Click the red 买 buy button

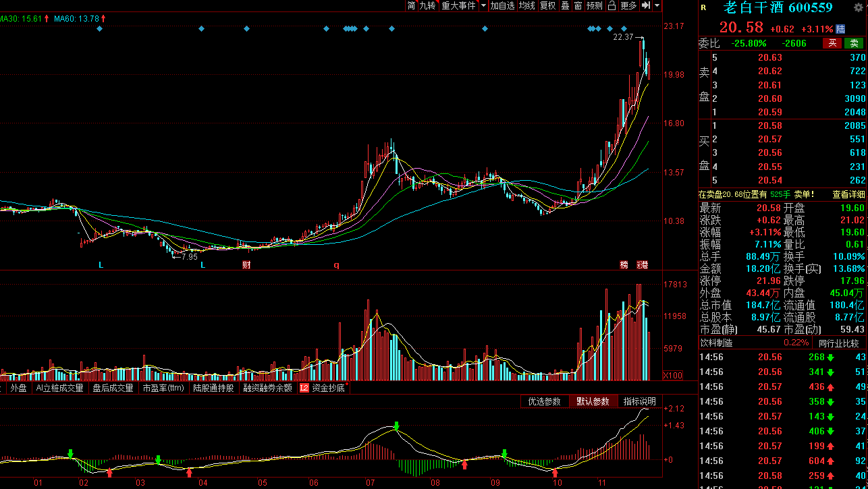pyautogui.click(x=832, y=43)
